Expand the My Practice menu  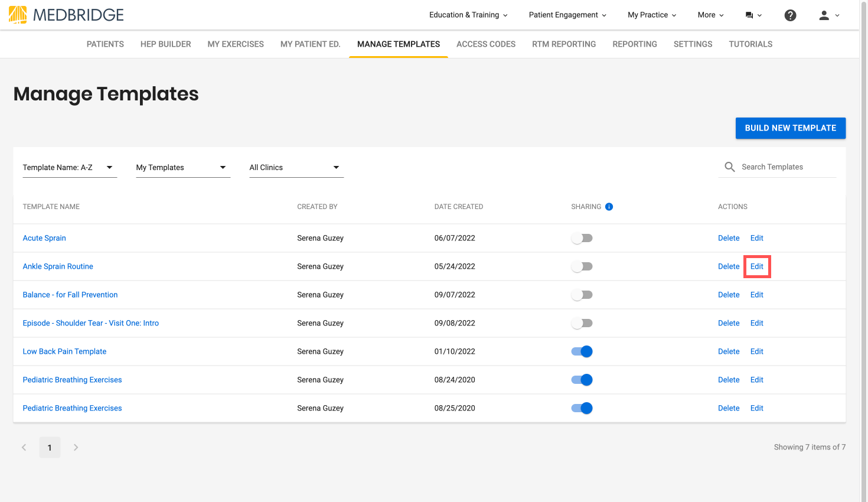point(652,15)
